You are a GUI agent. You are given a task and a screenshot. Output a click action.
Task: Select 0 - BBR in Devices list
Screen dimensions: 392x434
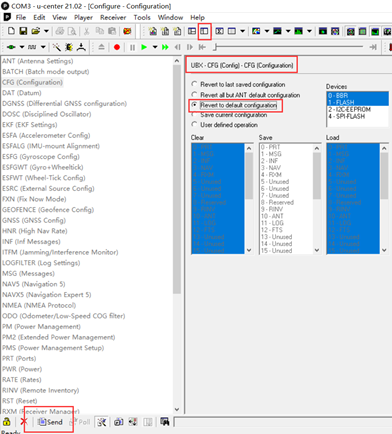357,95
